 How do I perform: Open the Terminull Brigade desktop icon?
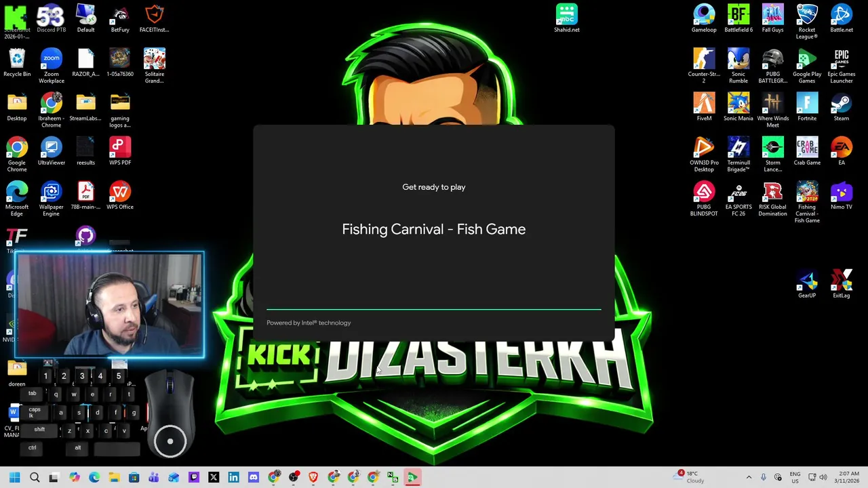pos(738,155)
